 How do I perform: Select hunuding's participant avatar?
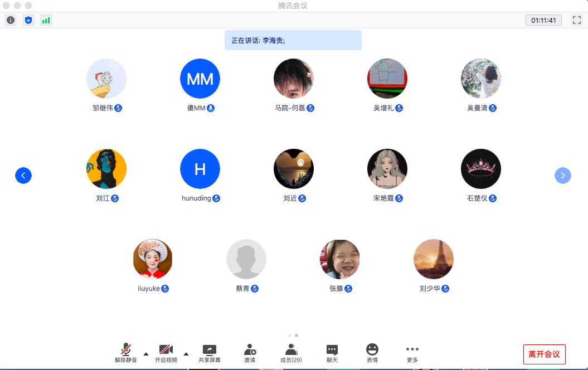(200, 169)
